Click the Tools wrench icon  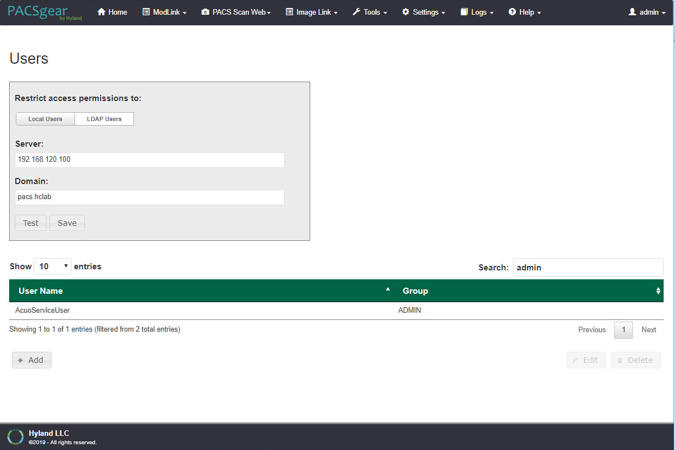(356, 12)
